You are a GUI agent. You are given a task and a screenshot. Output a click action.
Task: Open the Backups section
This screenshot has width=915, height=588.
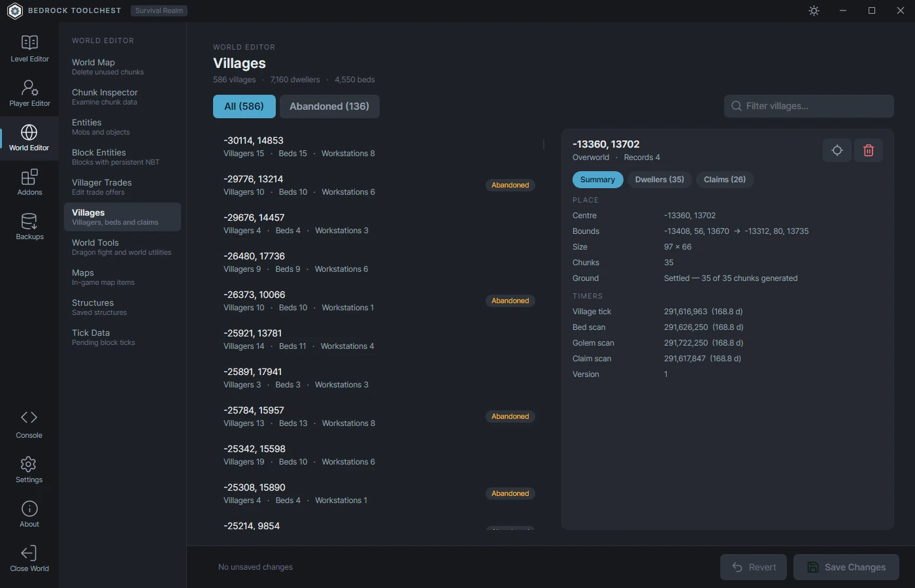pyautogui.click(x=29, y=227)
